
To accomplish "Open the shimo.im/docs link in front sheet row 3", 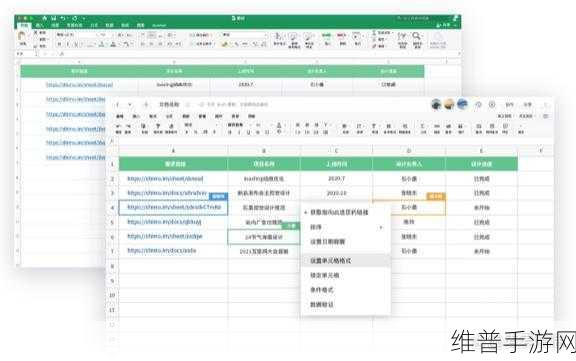I will tap(166, 193).
